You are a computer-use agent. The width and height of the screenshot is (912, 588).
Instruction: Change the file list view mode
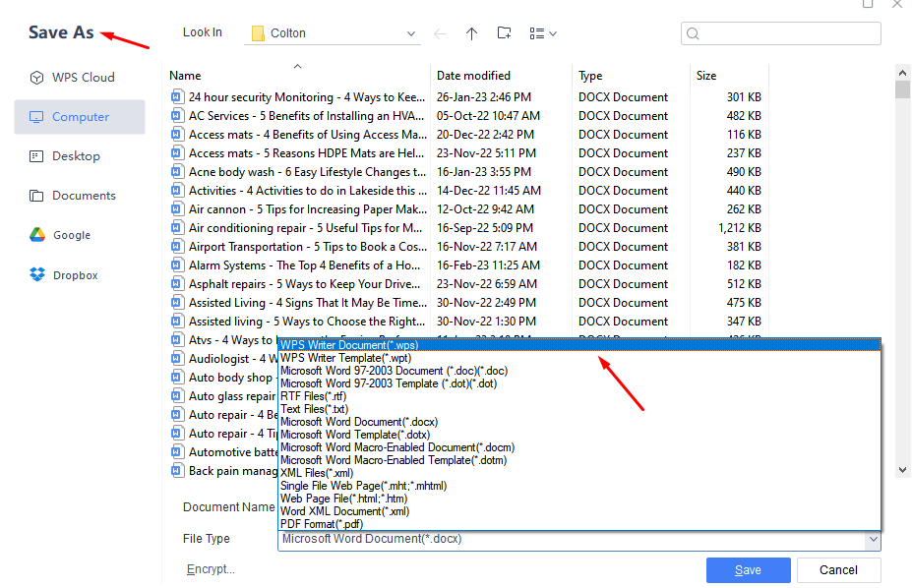[543, 33]
